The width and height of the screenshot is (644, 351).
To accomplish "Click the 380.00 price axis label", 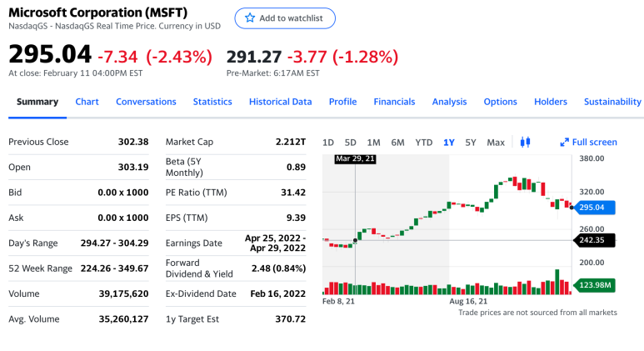I will 592,158.
